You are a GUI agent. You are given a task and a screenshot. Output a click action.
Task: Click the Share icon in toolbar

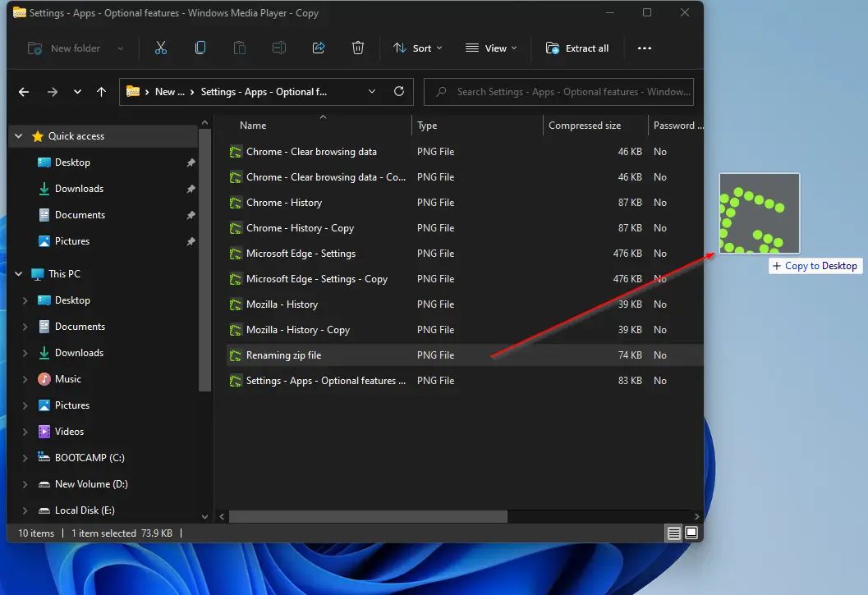pos(319,48)
